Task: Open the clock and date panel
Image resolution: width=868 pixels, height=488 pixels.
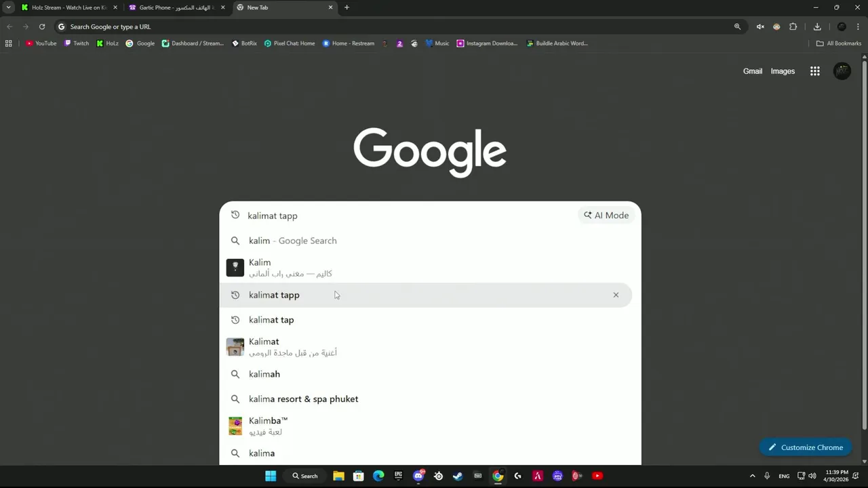Action: pyautogui.click(x=837, y=476)
